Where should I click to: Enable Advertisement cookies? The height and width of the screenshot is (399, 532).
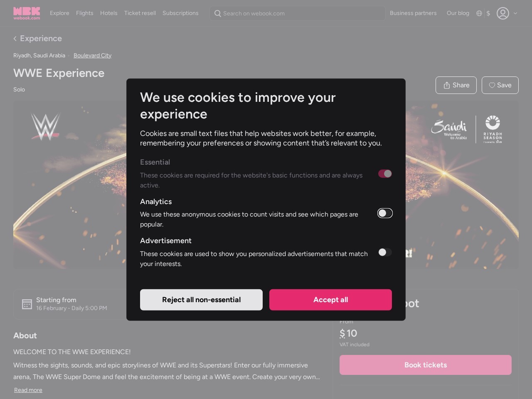point(385,252)
